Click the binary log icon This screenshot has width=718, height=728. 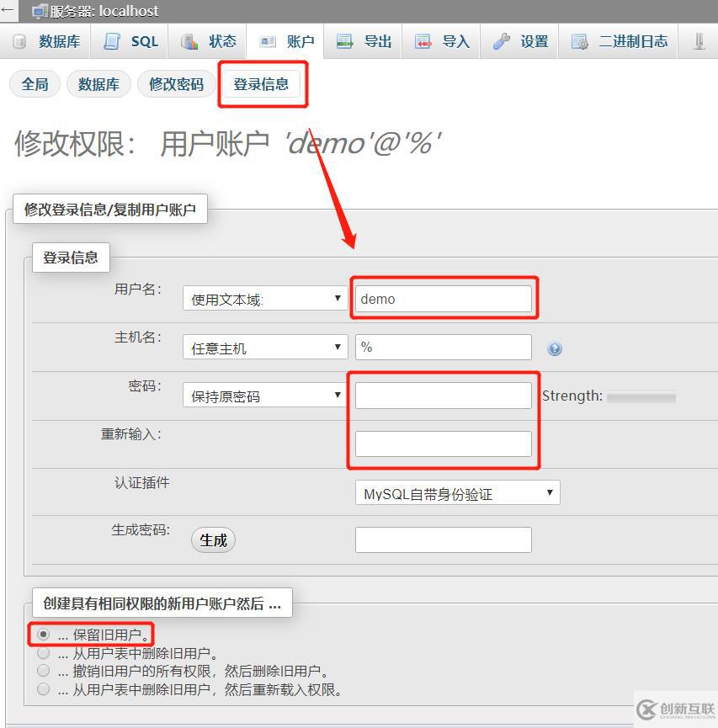[x=580, y=41]
